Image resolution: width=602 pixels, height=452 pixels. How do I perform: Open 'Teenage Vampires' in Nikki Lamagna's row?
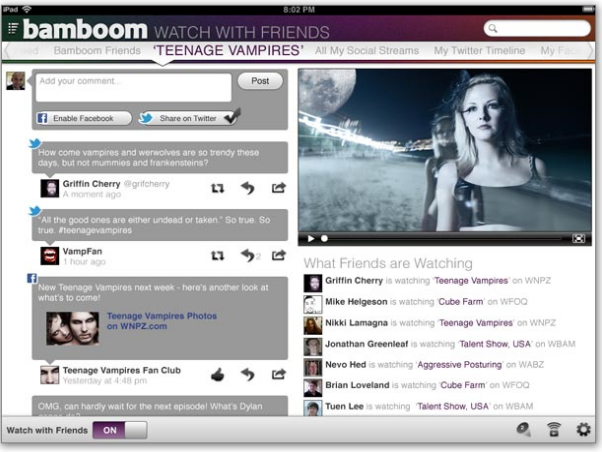pos(476,323)
